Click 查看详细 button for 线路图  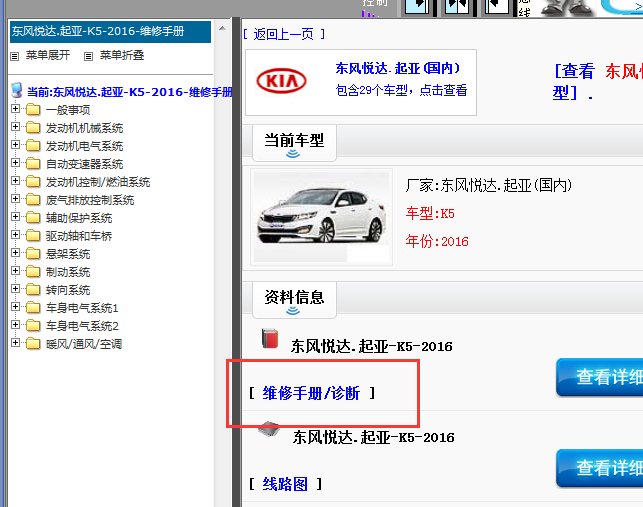click(600, 468)
